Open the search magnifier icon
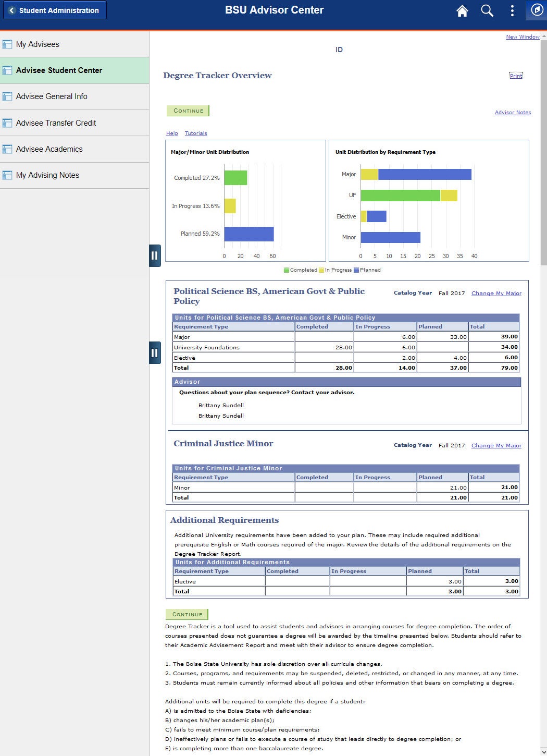The height and width of the screenshot is (756, 547). point(487,10)
